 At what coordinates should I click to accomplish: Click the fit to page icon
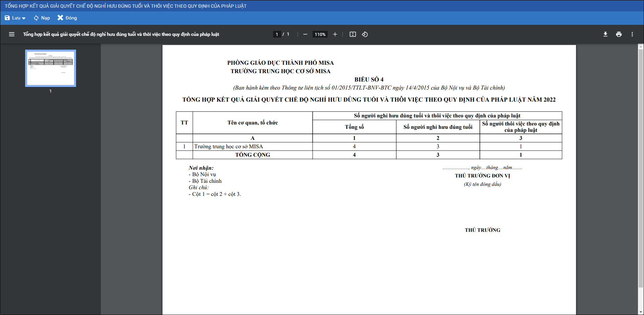[x=352, y=34]
